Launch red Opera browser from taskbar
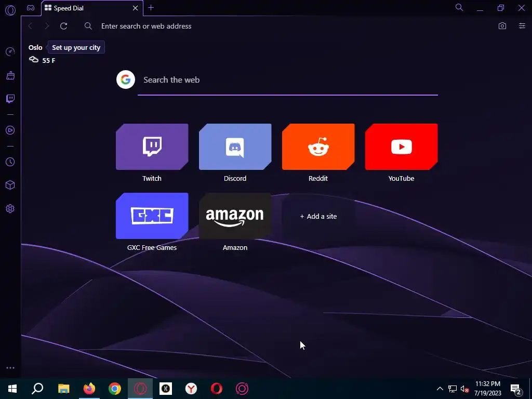 click(x=217, y=389)
